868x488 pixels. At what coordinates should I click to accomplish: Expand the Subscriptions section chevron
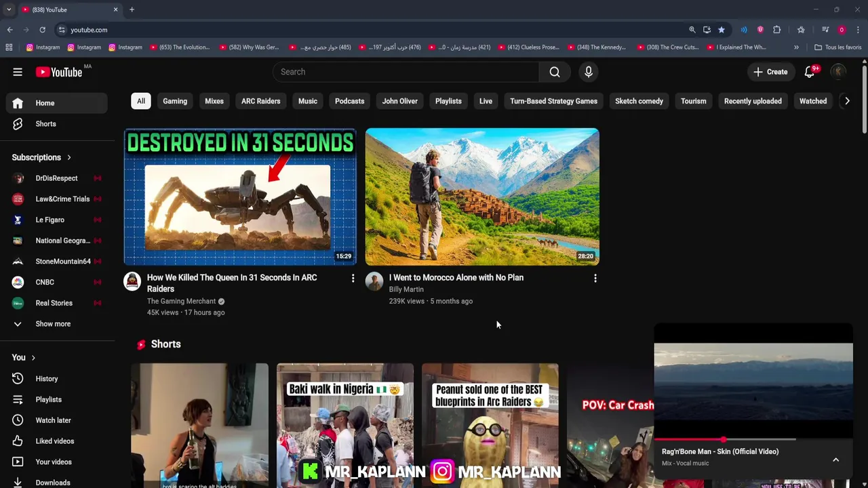(x=68, y=157)
